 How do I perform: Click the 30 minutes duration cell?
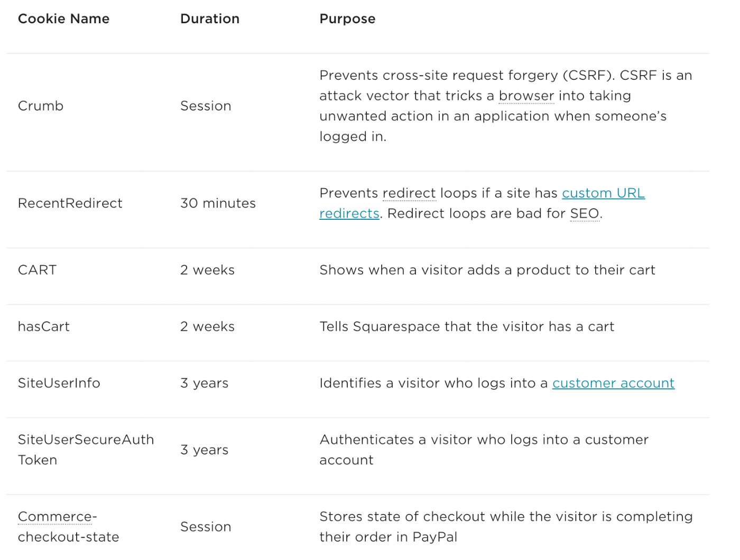(218, 203)
